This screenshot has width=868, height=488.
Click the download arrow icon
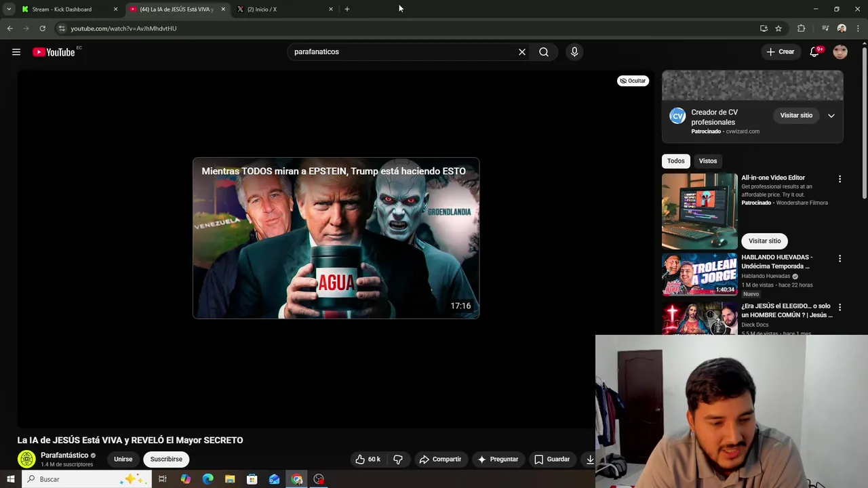[590, 459]
